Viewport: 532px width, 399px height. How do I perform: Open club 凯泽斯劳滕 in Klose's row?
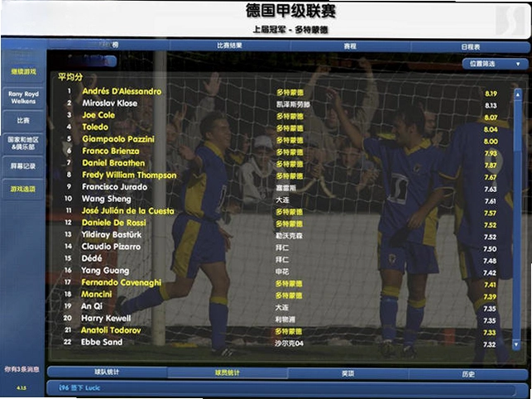(293, 104)
